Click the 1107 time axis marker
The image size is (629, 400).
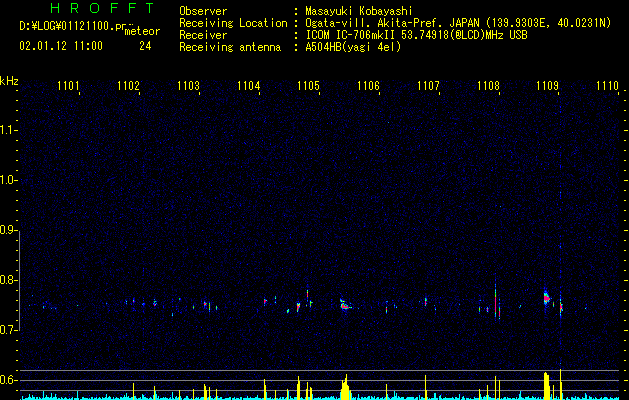[428, 85]
